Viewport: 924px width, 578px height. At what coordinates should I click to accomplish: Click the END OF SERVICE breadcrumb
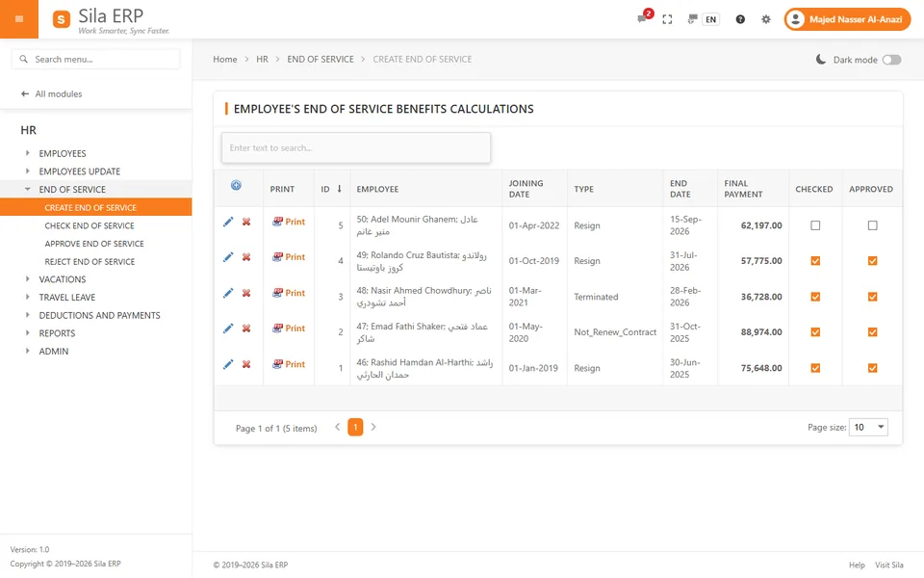click(x=321, y=59)
